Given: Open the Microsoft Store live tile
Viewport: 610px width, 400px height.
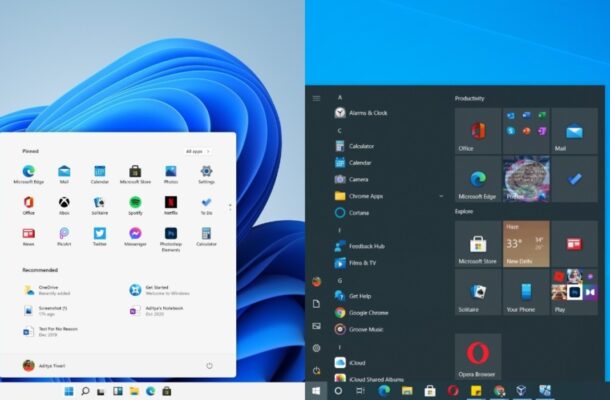Looking at the screenshot, I should pos(478,244).
